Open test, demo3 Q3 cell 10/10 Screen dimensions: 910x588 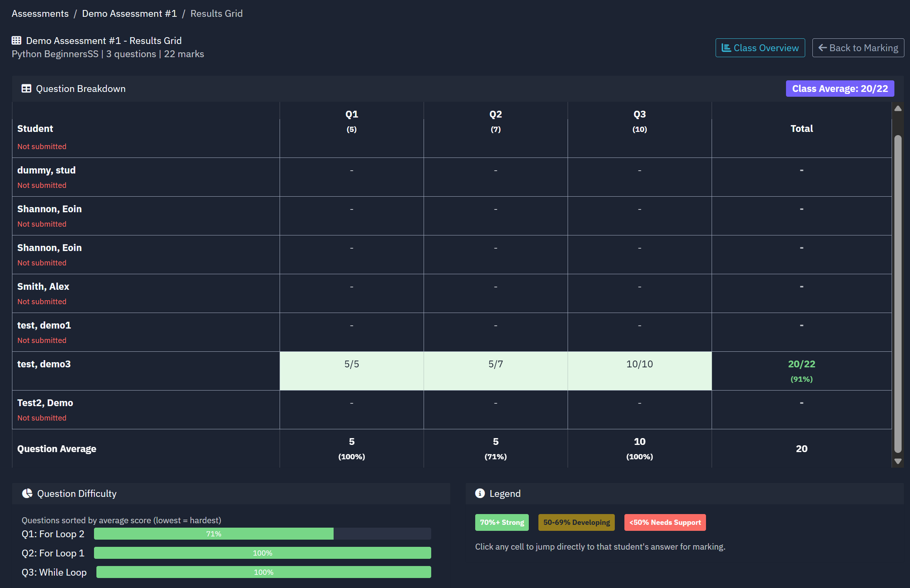[640, 371]
